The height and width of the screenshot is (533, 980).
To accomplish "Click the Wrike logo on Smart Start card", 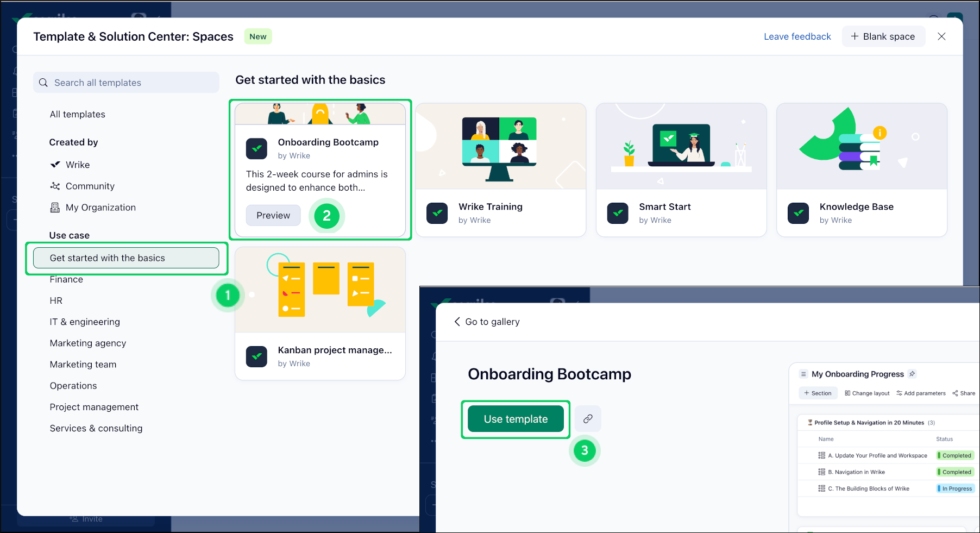I will click(618, 214).
